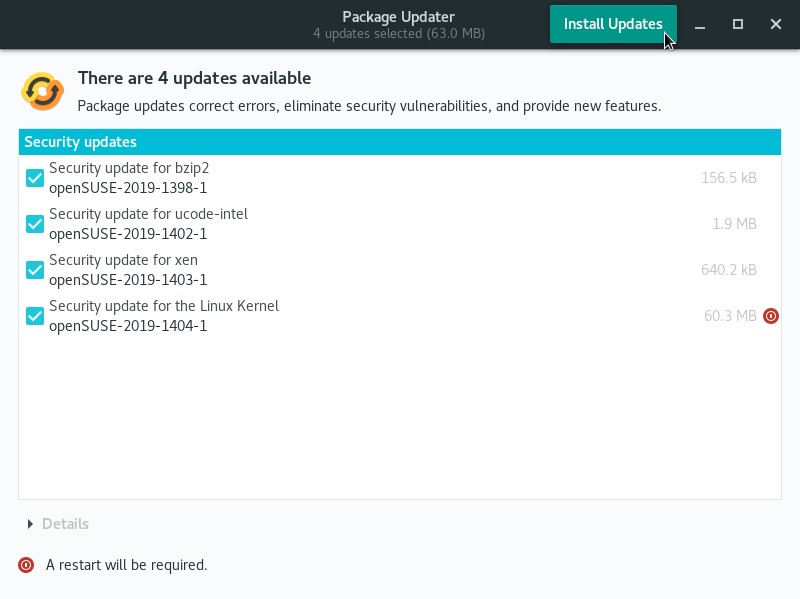
Task: Uncheck the ucode-intel security update checkbox
Action: click(x=35, y=224)
